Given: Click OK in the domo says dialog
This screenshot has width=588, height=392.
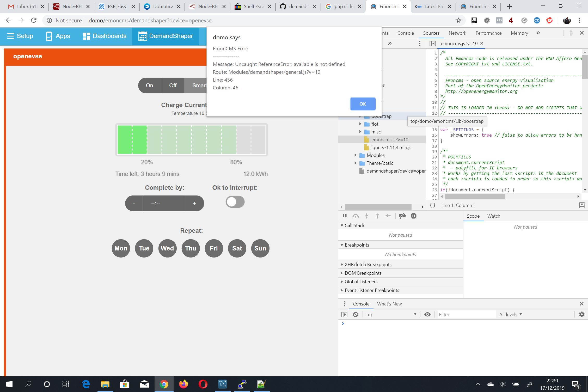Looking at the screenshot, I should (x=363, y=104).
